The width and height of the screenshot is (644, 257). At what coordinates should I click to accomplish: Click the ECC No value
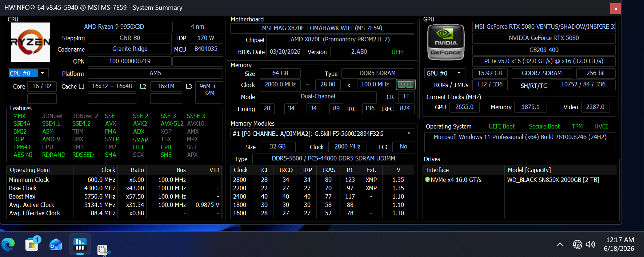coord(403,147)
